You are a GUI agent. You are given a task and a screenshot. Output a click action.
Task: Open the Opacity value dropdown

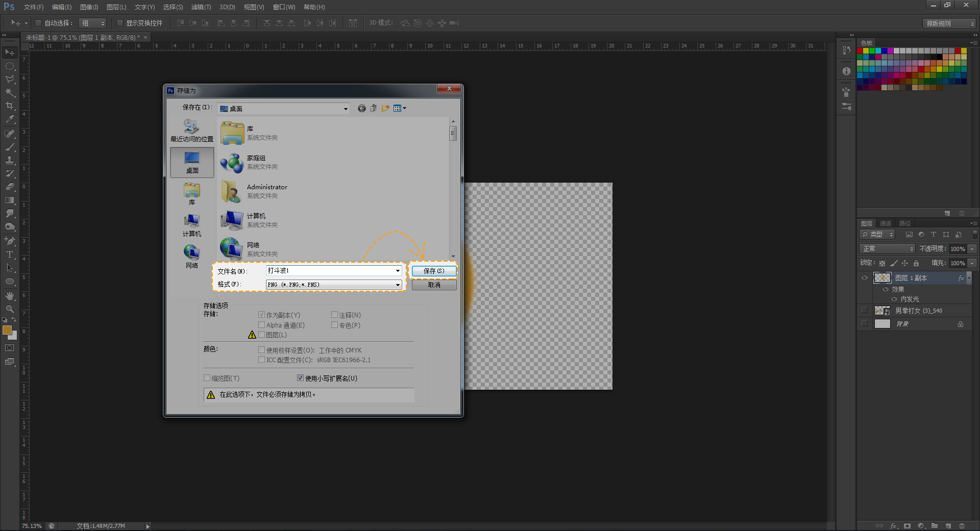[972, 249]
